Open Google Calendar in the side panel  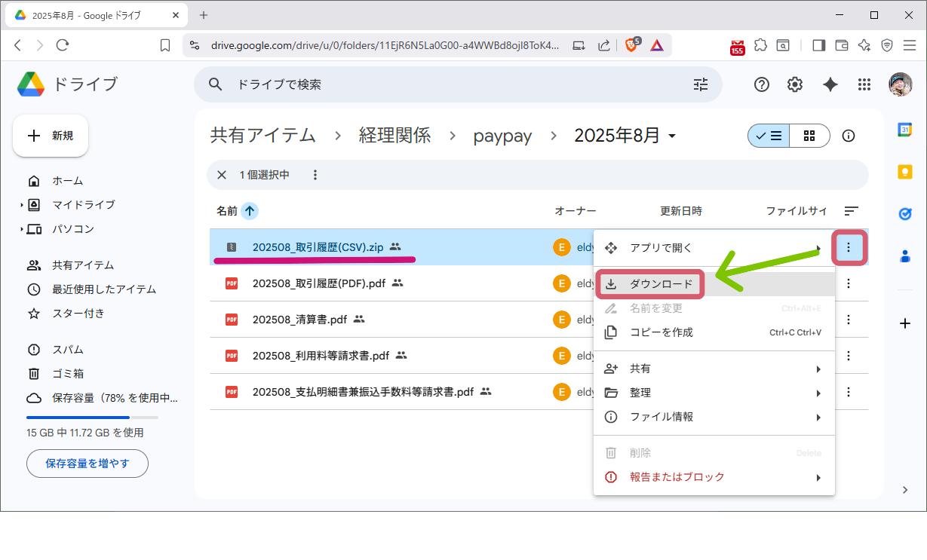(905, 130)
